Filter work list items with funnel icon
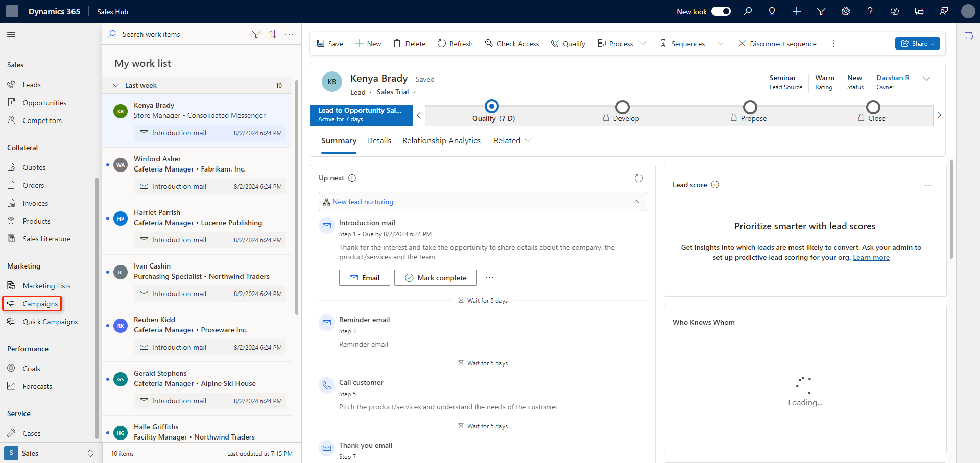The image size is (980, 463). coord(256,34)
